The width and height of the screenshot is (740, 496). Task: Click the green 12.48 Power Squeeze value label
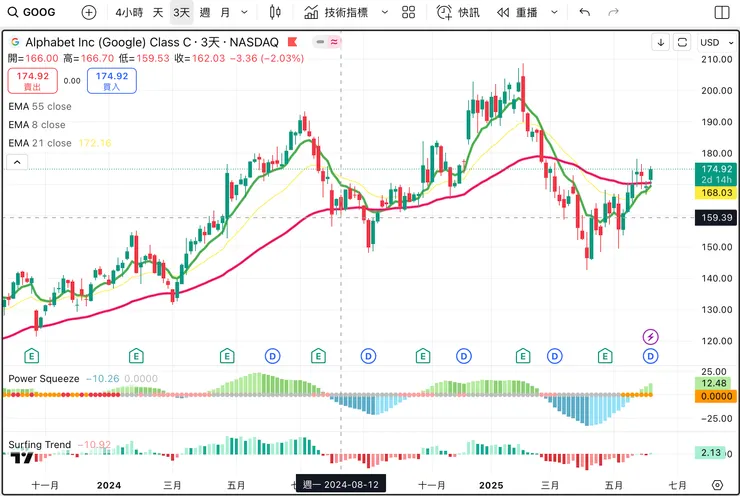(714, 383)
